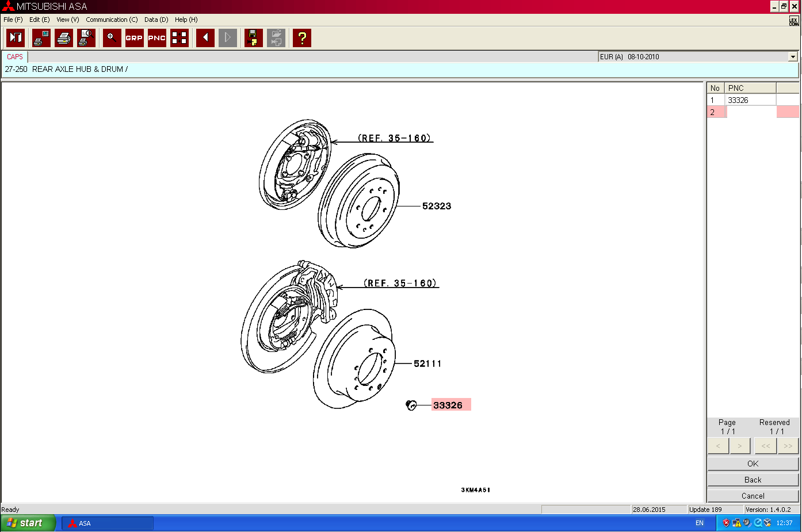Select the zoom-in magnifier tool
This screenshot has height=532, width=802.
pos(112,38)
